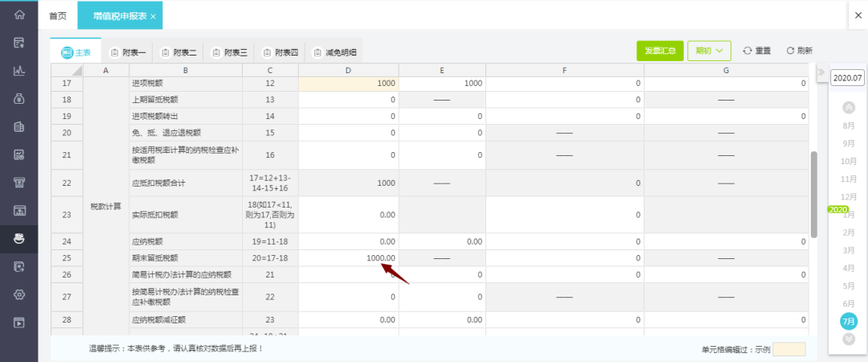868x362 pixels.
Task: Click the green 发票汇总 button
Action: point(659,51)
